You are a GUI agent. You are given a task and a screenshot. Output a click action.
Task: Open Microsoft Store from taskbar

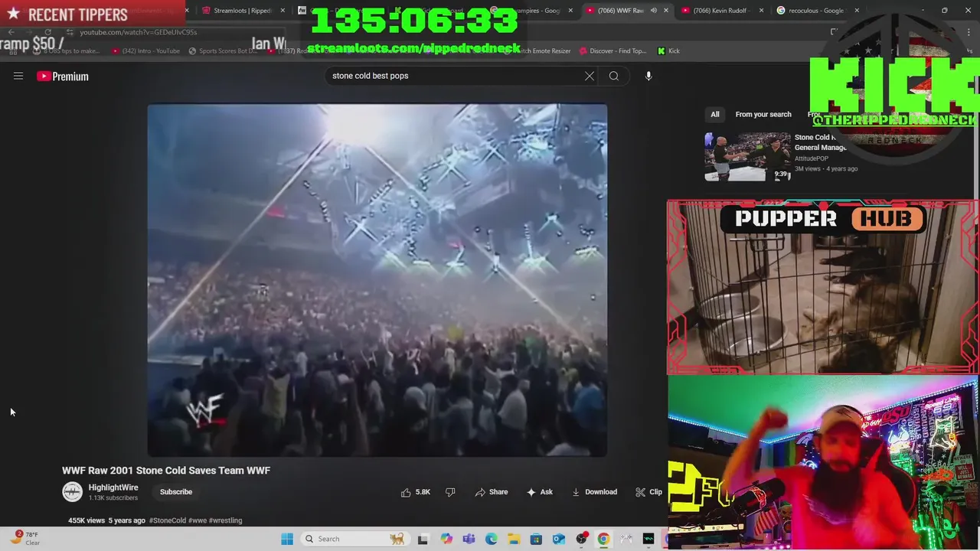point(536,539)
